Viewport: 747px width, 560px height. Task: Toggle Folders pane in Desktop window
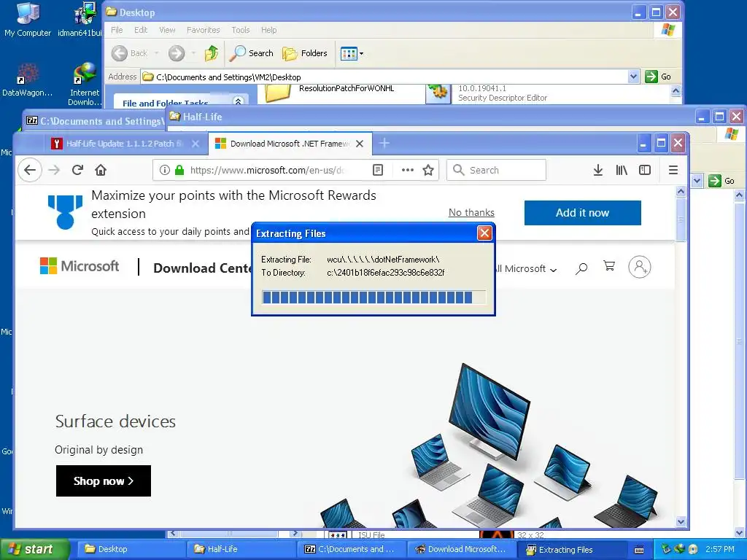click(305, 53)
